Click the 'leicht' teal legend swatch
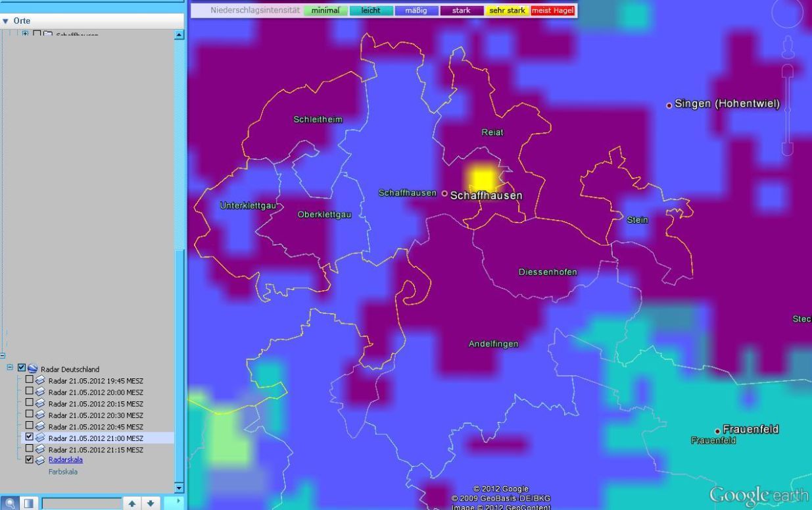 (371, 11)
